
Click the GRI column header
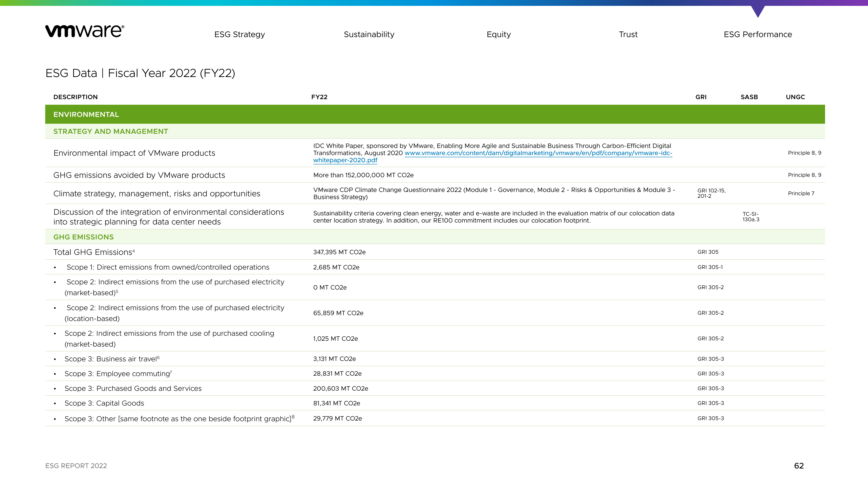(x=701, y=97)
